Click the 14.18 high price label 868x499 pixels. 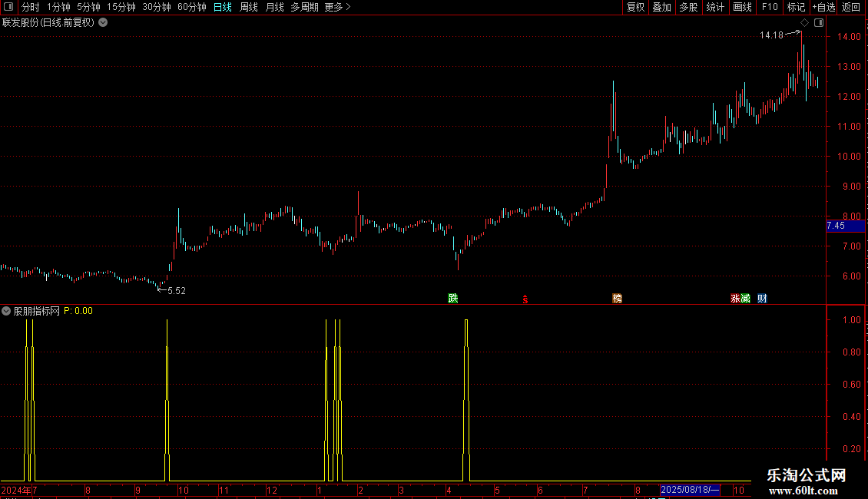(x=771, y=35)
